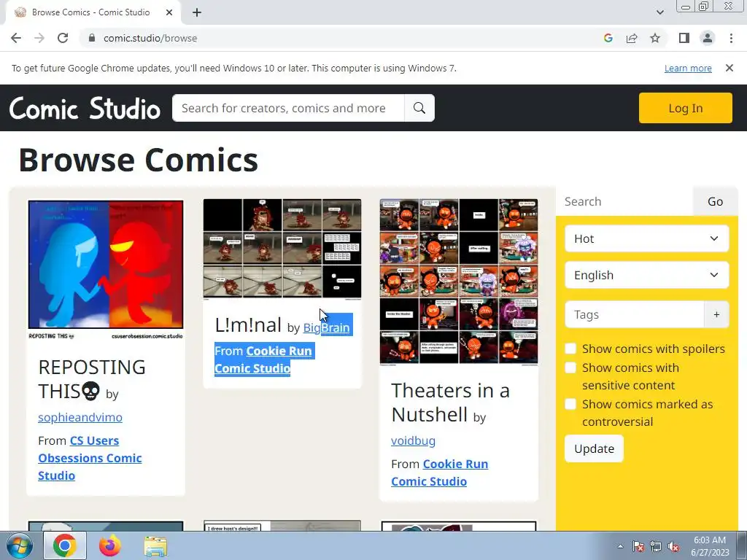Screen dimensions: 747x560
Task: Follow the Learn more link
Action: coord(688,68)
